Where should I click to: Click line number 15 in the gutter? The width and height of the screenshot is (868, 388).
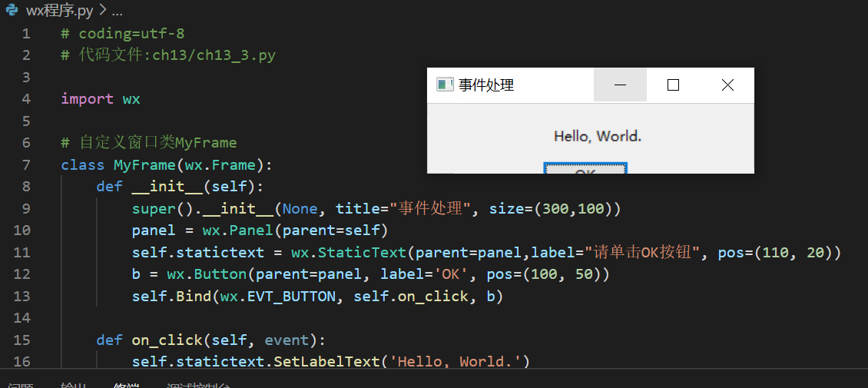pyautogui.click(x=22, y=340)
